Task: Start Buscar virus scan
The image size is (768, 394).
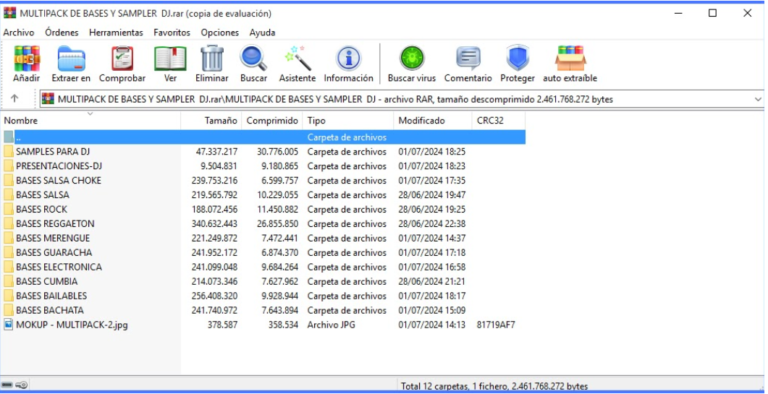Action: click(412, 59)
